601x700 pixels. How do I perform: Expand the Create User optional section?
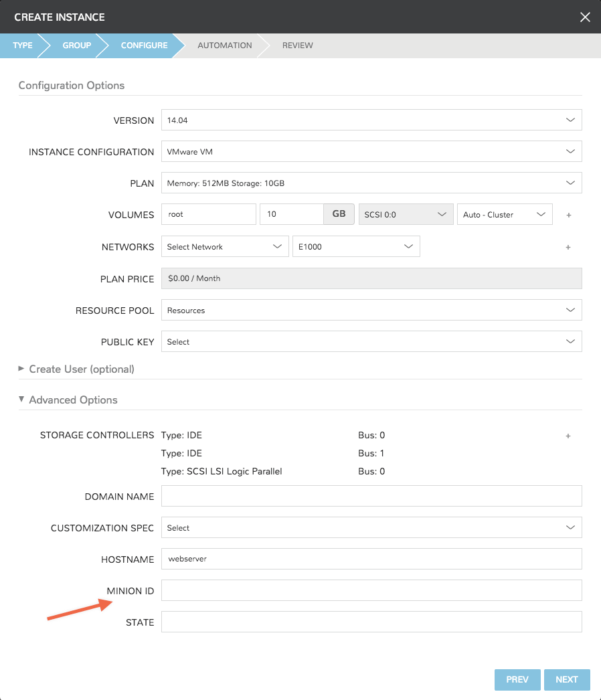81,369
